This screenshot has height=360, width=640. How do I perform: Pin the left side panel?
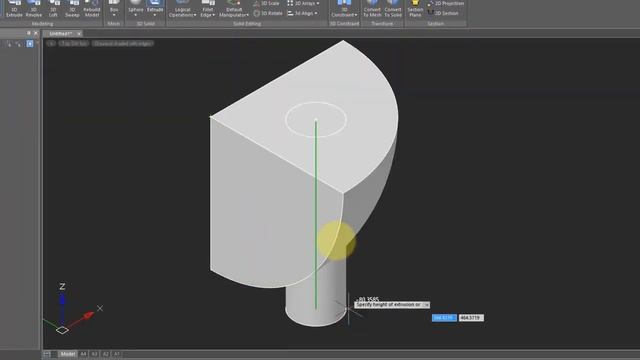[x=29, y=33]
